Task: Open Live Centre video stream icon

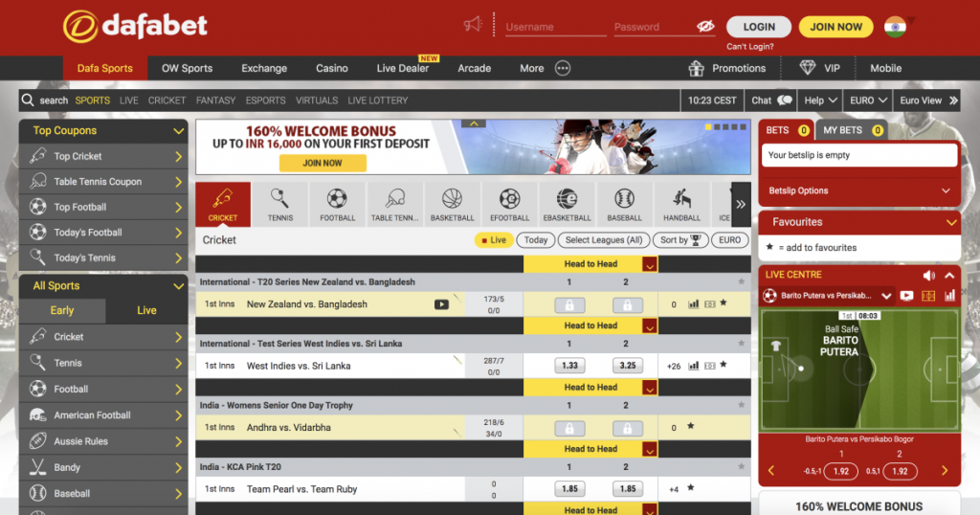Action: [x=906, y=296]
